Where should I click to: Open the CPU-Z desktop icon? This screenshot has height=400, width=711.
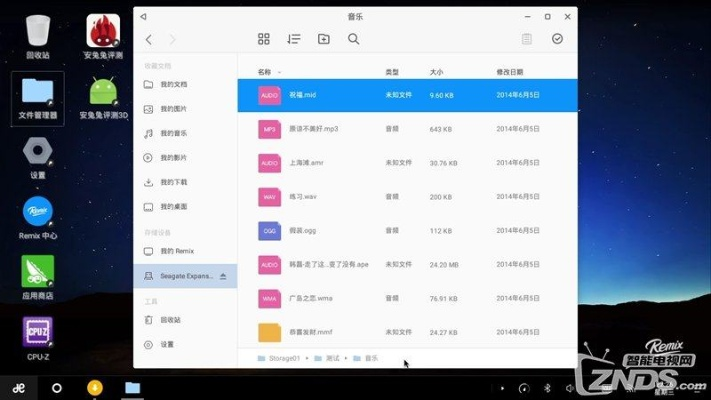[38, 331]
